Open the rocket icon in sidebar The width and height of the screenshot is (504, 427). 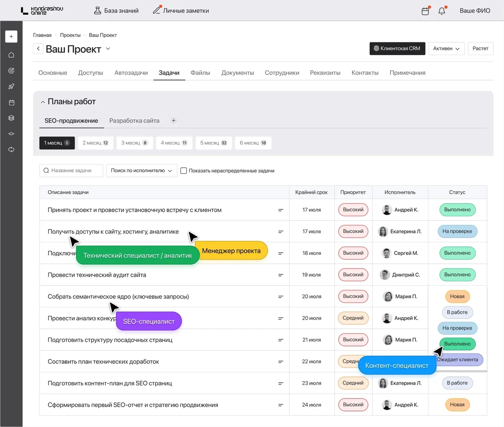(11, 86)
